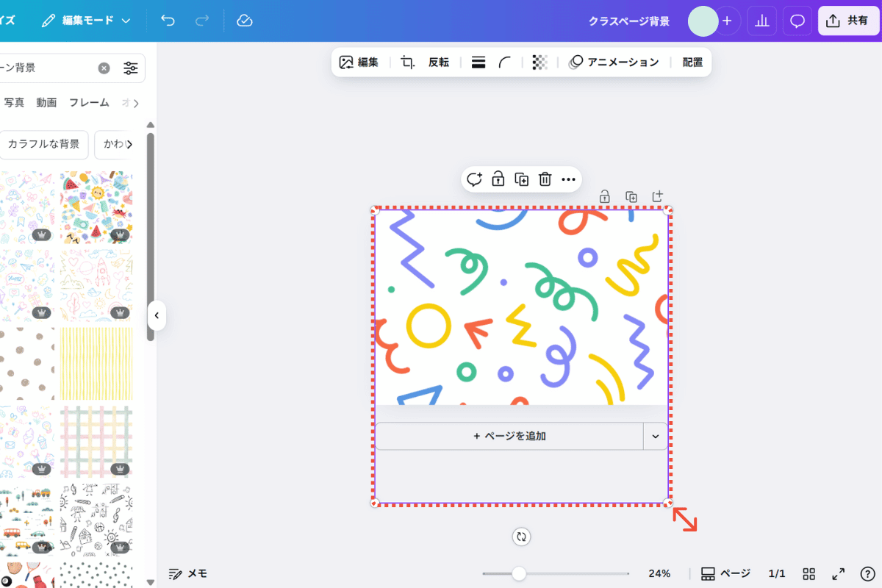Select カラフルな背景 suggestion chip
Viewport: 882px width, 588px height.
click(43, 145)
